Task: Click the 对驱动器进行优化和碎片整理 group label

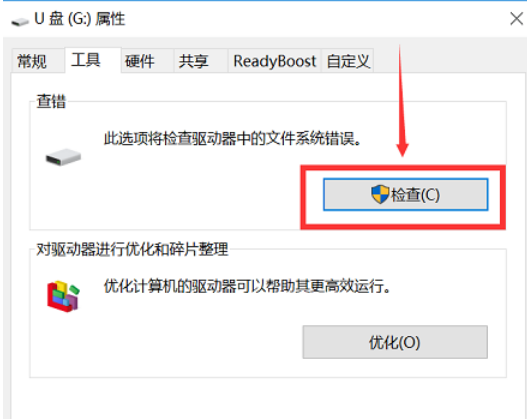Action: tap(132, 249)
